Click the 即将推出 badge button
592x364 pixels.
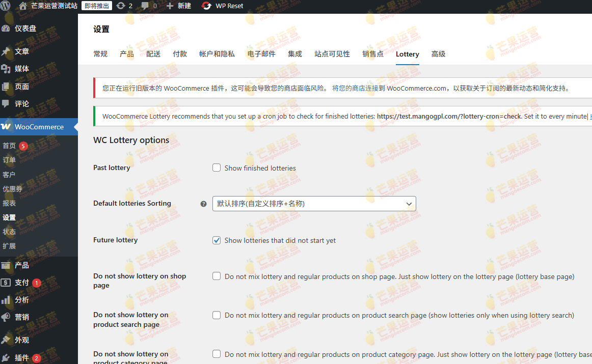[x=97, y=6]
